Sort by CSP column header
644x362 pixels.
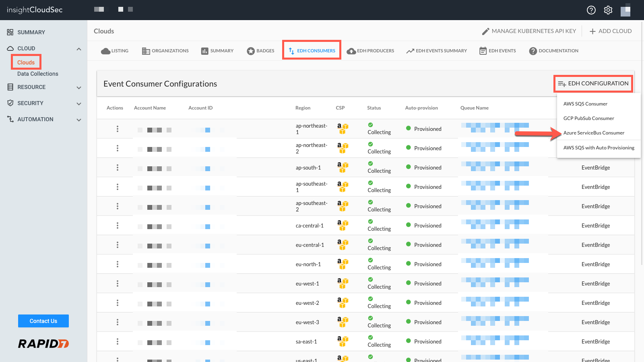click(340, 108)
